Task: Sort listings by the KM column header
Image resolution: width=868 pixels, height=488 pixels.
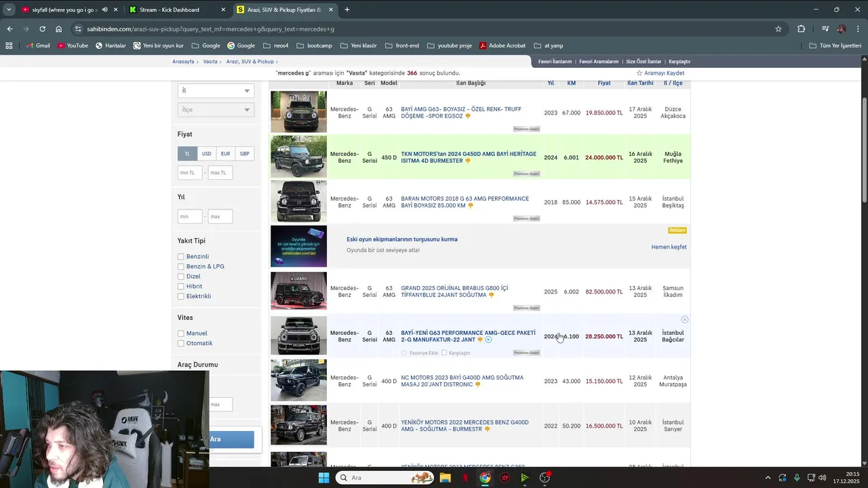Action: pyautogui.click(x=572, y=83)
